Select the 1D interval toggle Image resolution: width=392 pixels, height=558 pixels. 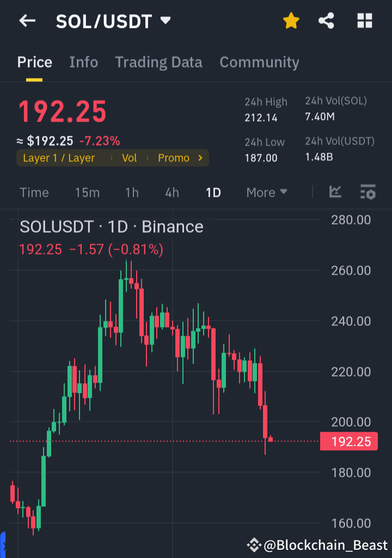(213, 192)
